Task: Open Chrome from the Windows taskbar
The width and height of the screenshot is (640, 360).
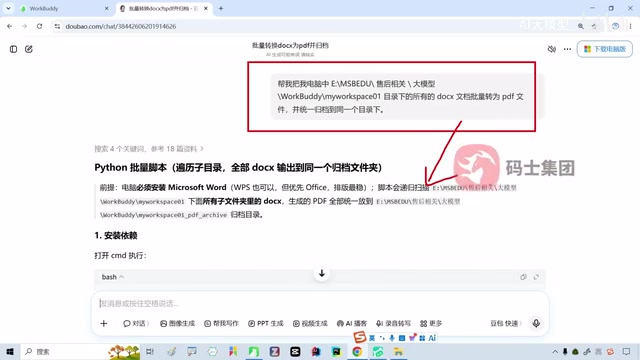Action: point(357,351)
